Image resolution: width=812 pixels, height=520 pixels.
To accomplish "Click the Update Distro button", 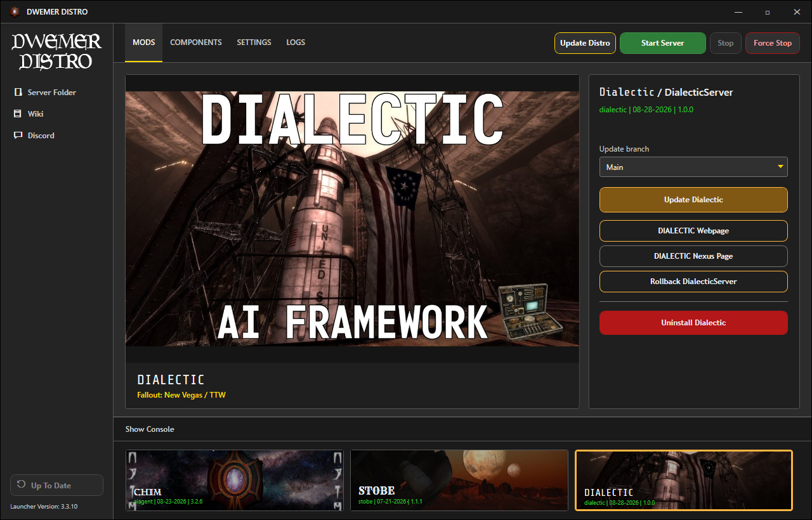I will pyautogui.click(x=585, y=43).
